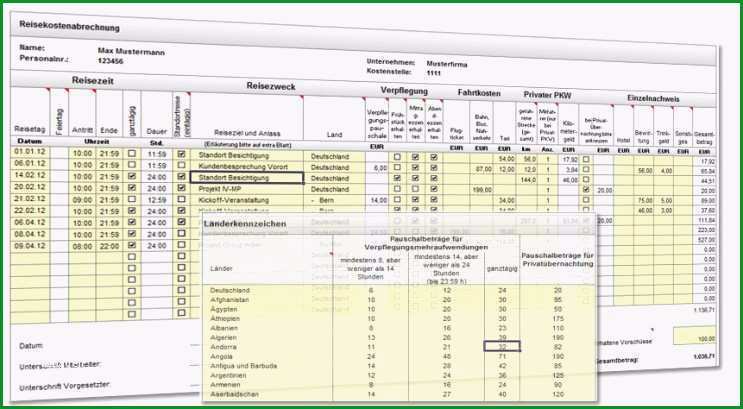The width and height of the screenshot is (743, 409).
Task: Click the Reiseziel und Anlass column header
Action: [x=247, y=134]
